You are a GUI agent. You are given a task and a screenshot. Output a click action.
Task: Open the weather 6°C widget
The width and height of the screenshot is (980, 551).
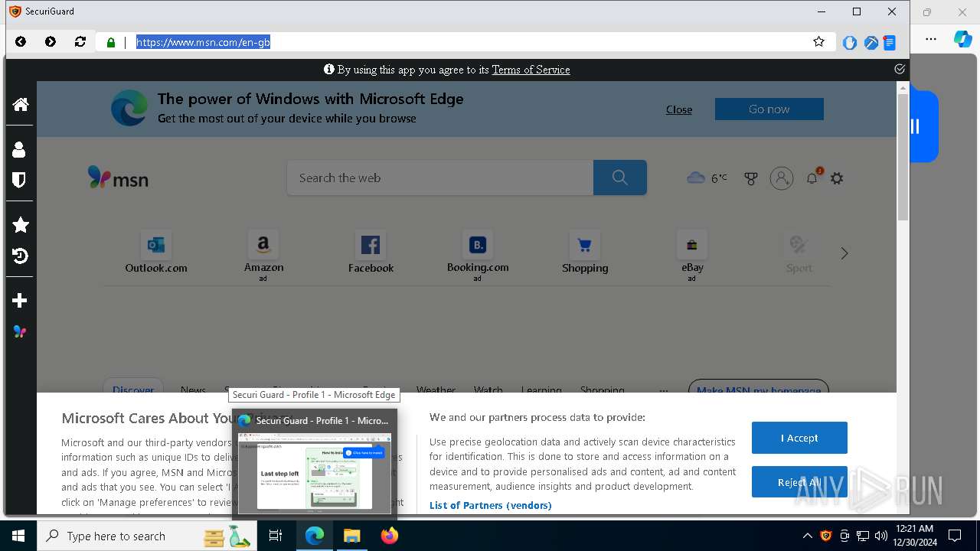click(x=707, y=178)
